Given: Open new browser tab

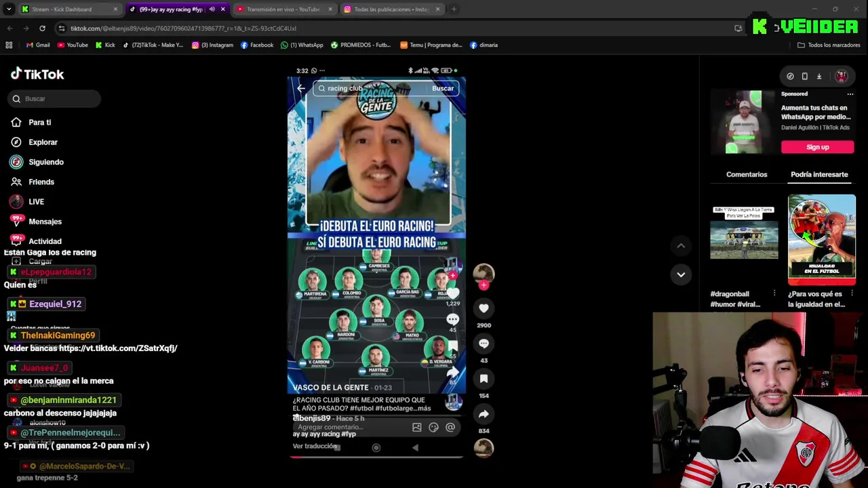Looking at the screenshot, I should pyautogui.click(x=454, y=9).
